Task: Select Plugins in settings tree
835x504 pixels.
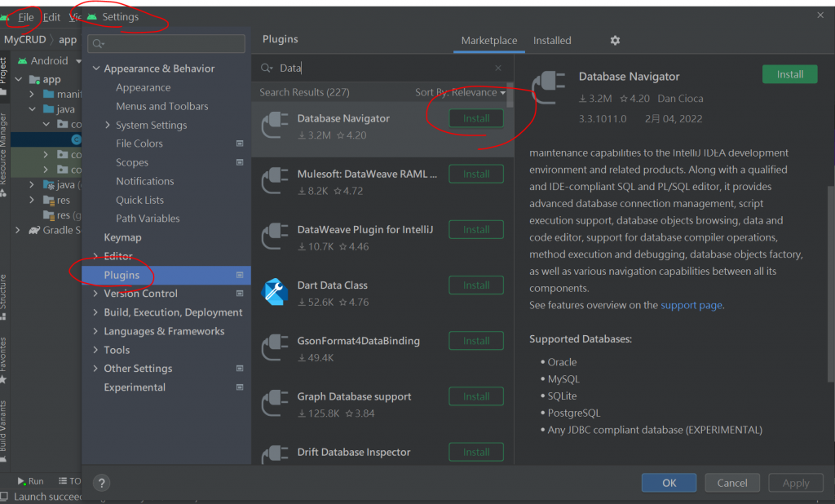Action: point(166,275)
